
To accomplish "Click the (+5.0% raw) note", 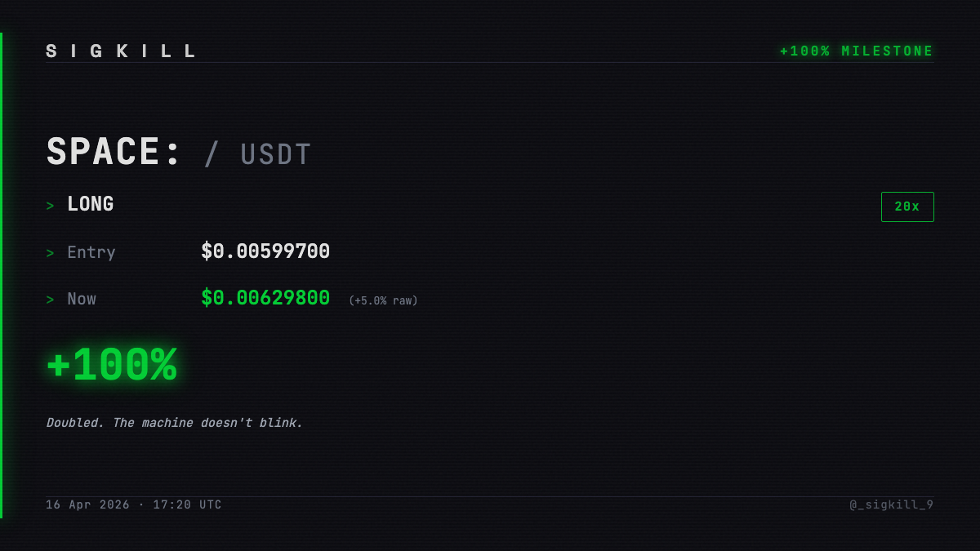I will pos(383,300).
